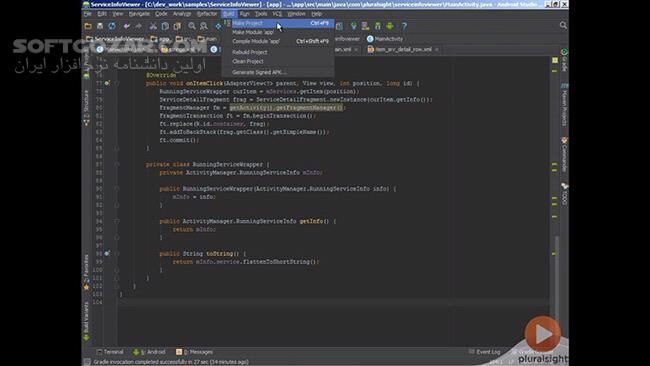Open the Edit menu
Image resolution: width=650 pixels, height=366 pixels.
pyautogui.click(x=102, y=14)
